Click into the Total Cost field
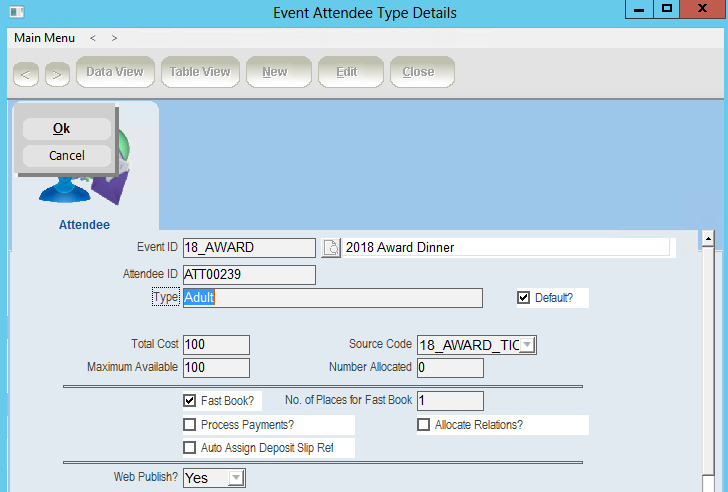The image size is (728, 492). coord(215,345)
